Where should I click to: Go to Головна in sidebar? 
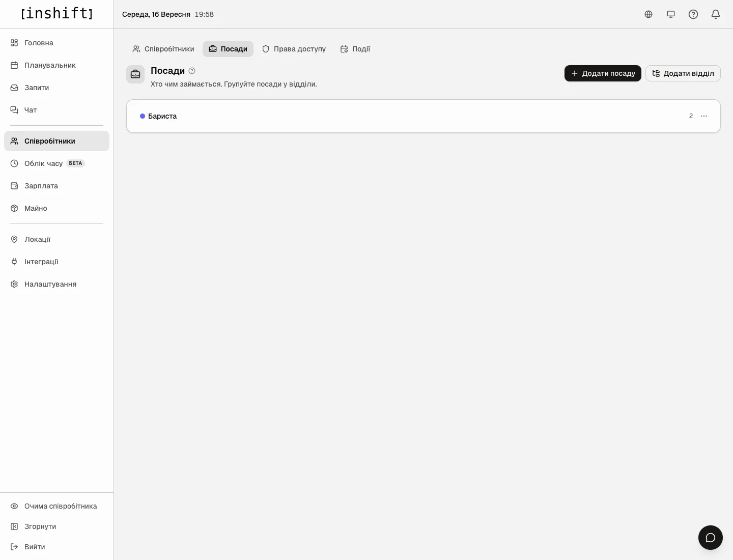coord(57,43)
